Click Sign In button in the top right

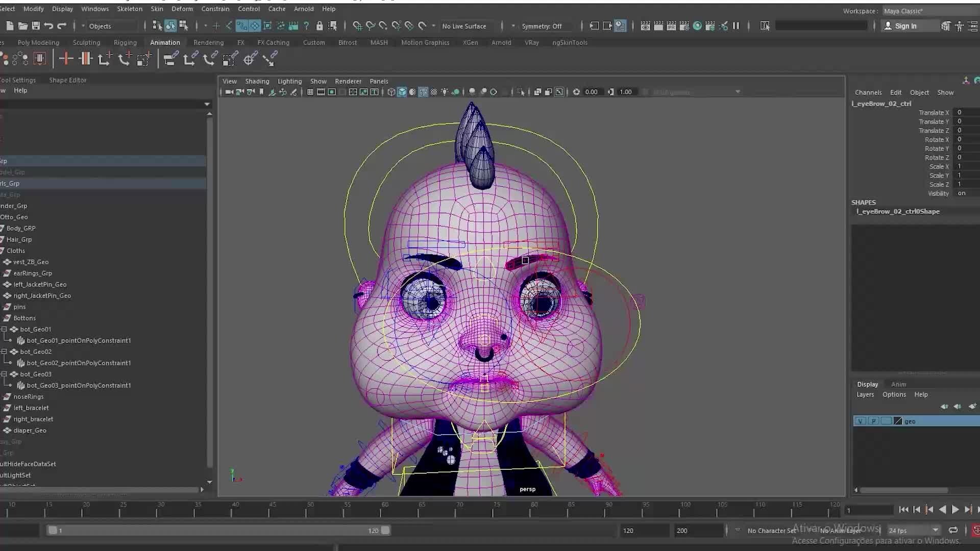(x=910, y=26)
